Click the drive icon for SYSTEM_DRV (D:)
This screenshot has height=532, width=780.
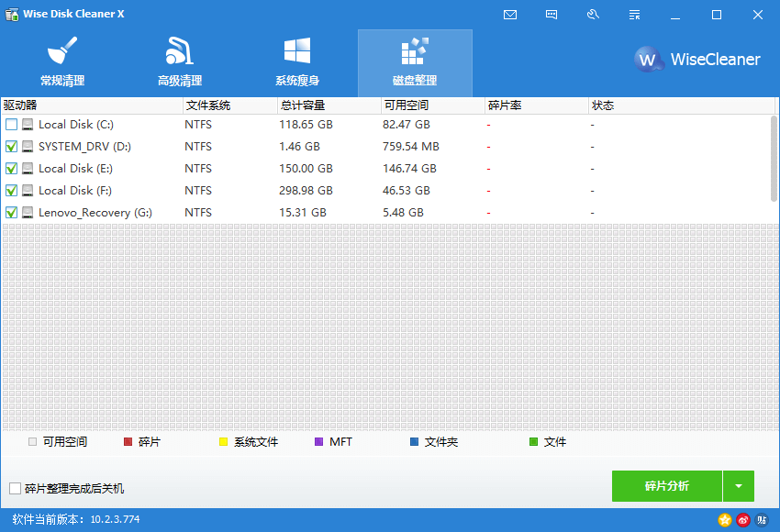click(x=28, y=146)
